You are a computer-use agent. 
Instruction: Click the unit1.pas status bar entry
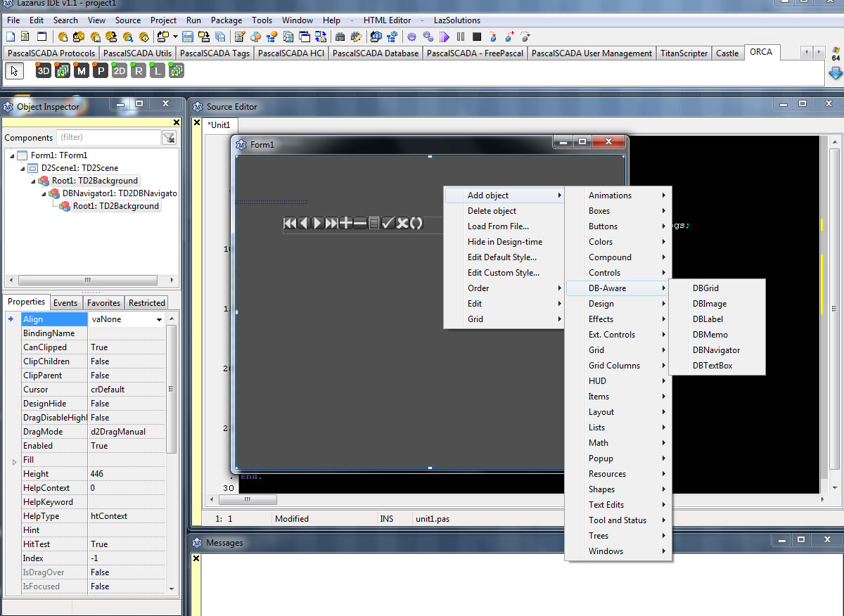pyautogui.click(x=432, y=519)
